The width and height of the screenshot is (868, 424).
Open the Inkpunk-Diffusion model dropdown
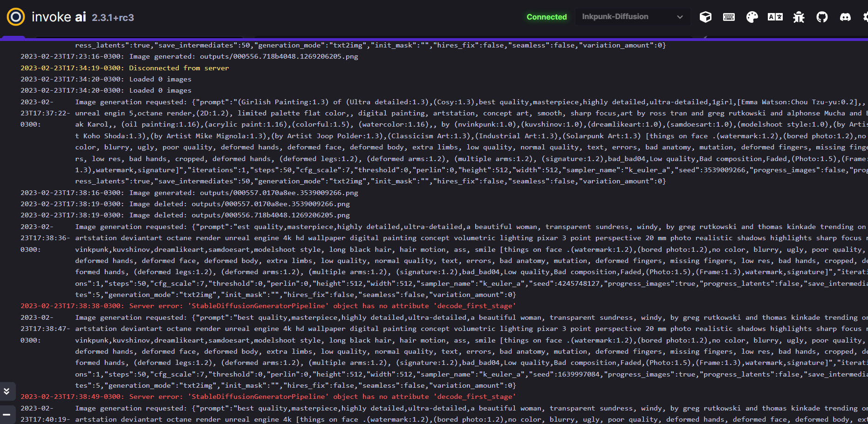632,17
